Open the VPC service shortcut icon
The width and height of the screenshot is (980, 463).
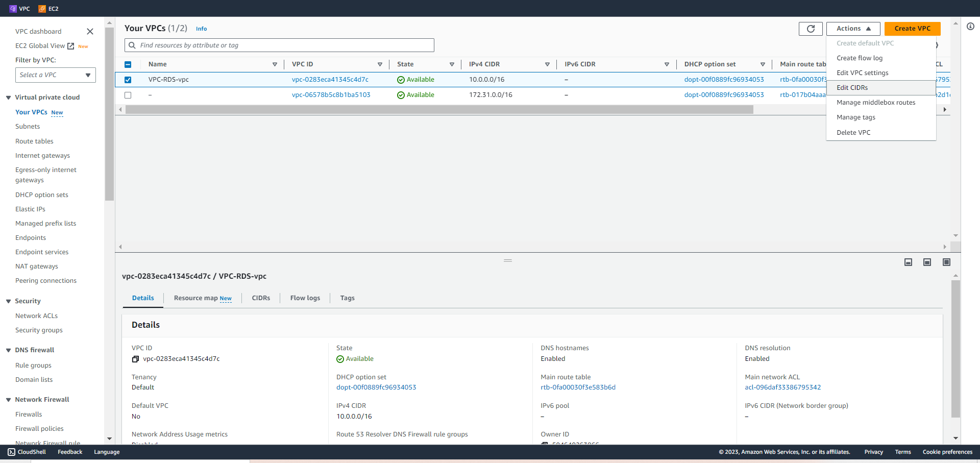[13, 9]
